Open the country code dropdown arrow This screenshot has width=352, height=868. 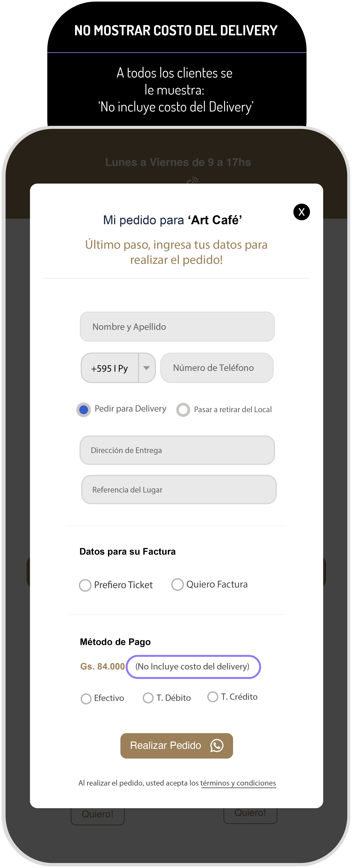pos(147,368)
